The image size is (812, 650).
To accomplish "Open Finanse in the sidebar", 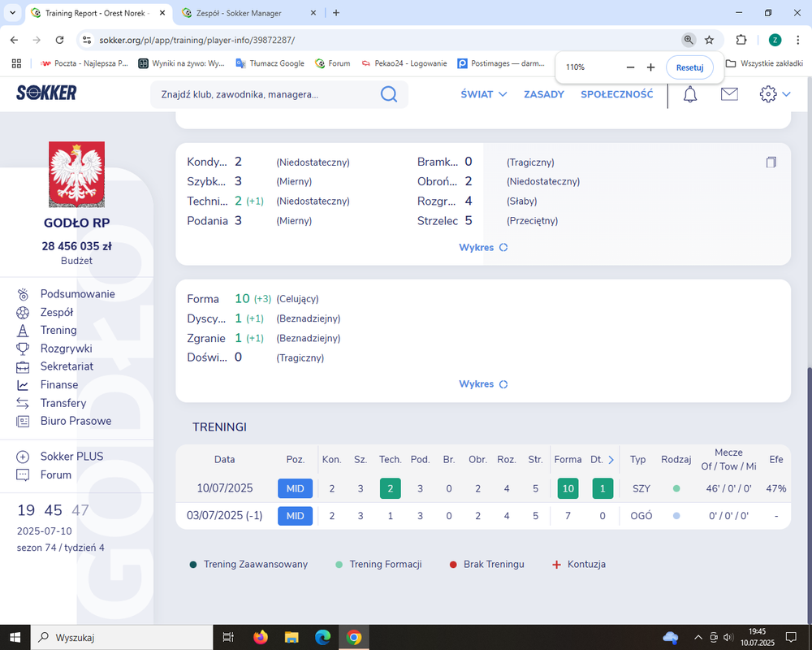I will [59, 384].
